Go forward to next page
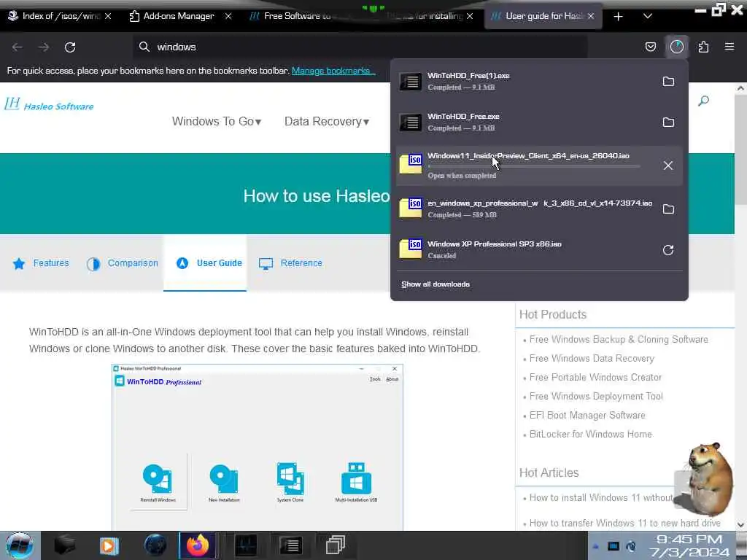 click(44, 47)
